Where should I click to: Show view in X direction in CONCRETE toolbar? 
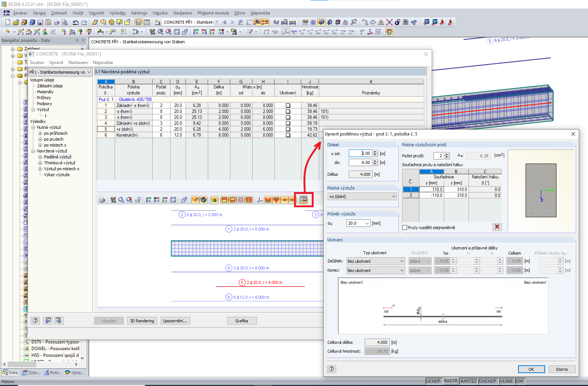149,200
